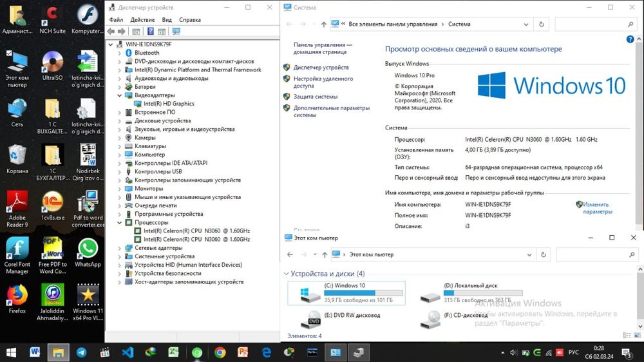Select Recycle Bin (Корзина) desktop icon
Viewport: 644px width, 362px height.
tap(17, 158)
